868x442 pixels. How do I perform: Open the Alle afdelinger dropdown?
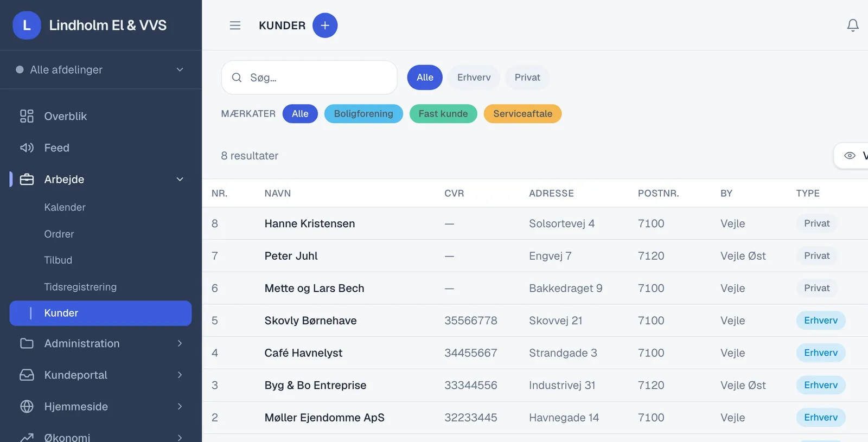(101, 69)
